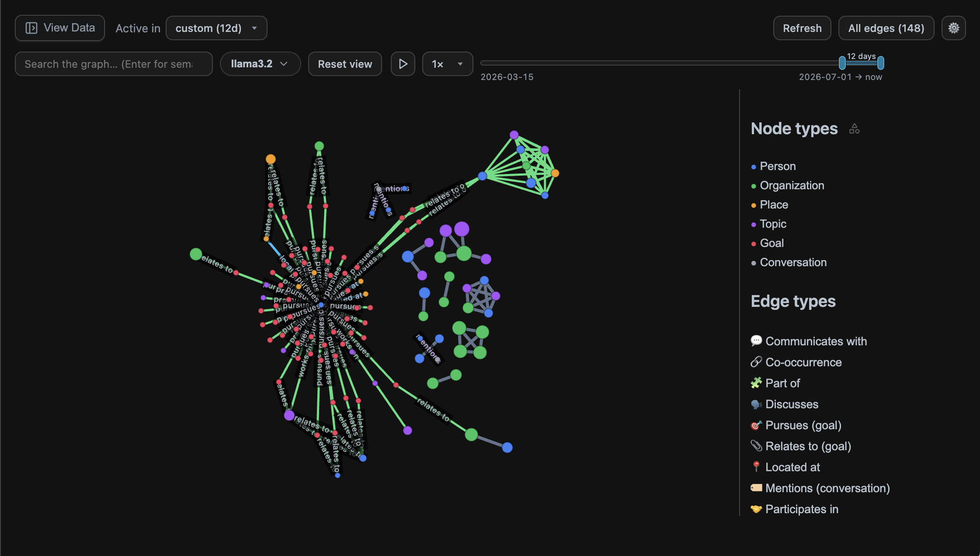Select the blue Person node at bottom right

pos(507,447)
